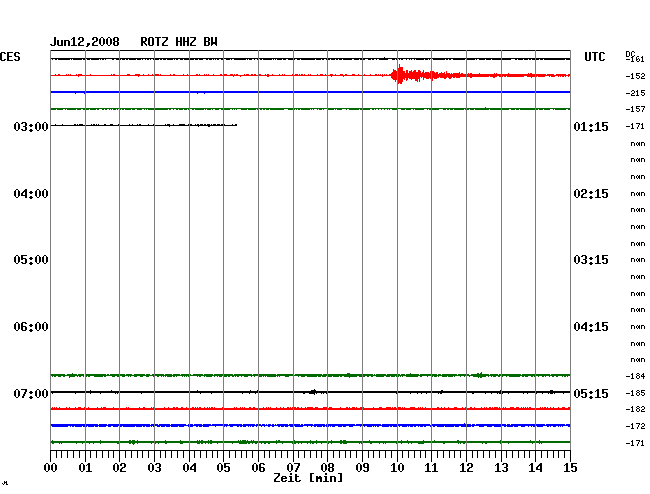Click the "11" minute axis label
This screenshot has height=494, width=650.
tap(432, 468)
